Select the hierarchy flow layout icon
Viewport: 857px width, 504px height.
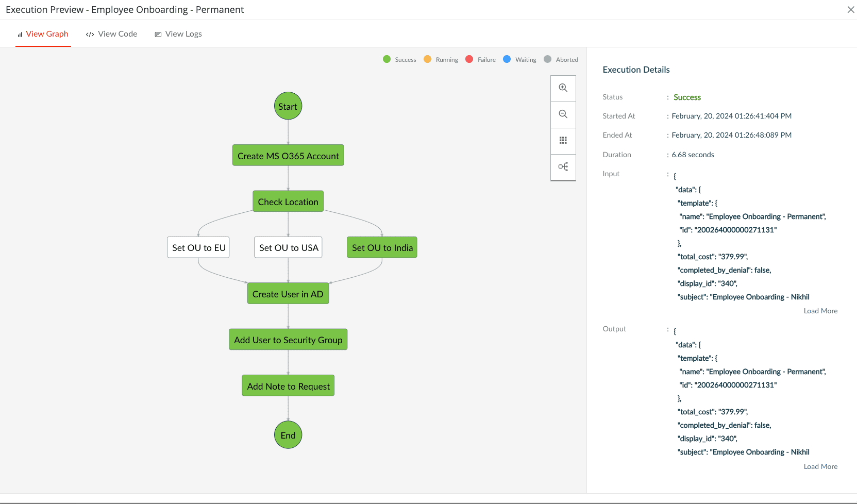(563, 167)
